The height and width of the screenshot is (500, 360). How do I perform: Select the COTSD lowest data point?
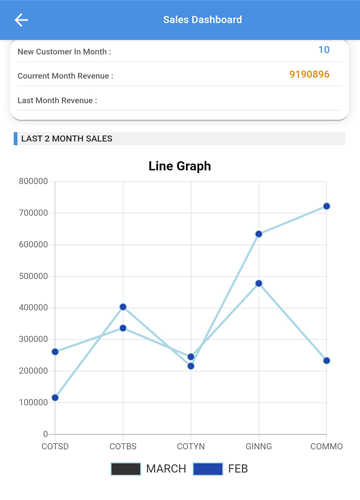pyautogui.click(x=55, y=398)
